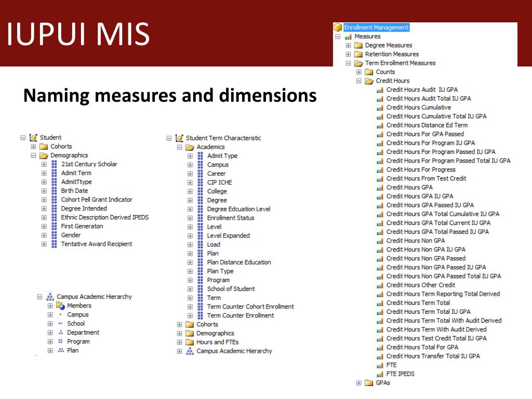Collapse the Credit Hours folder
The image size is (532, 399).
point(358,81)
